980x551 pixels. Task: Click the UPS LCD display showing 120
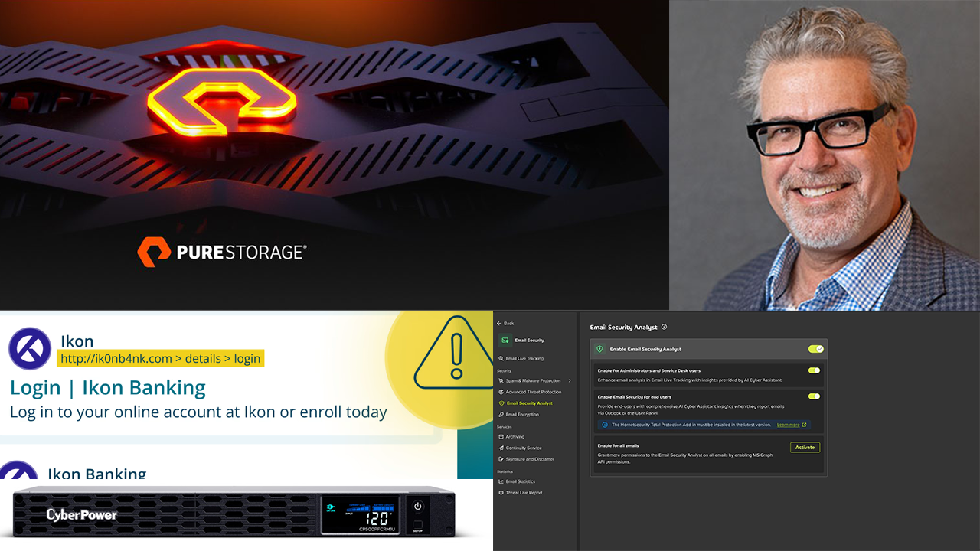click(359, 517)
